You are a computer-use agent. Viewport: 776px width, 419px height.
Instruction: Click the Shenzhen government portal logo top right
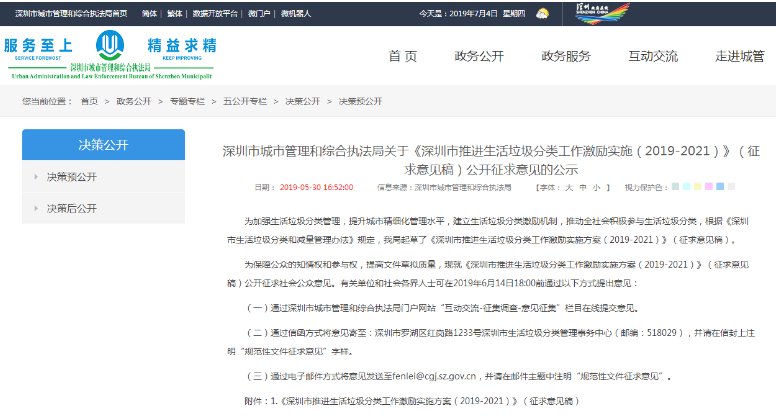[x=599, y=14]
